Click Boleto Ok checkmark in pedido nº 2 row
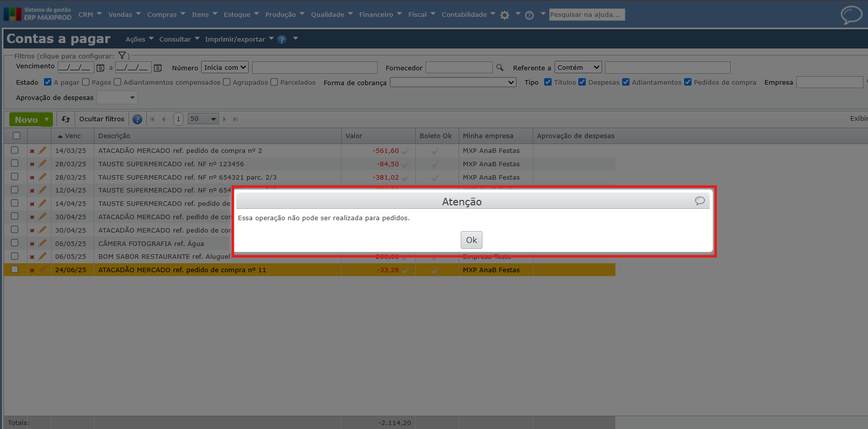Image resolution: width=868 pixels, height=429 pixels. pyautogui.click(x=435, y=151)
